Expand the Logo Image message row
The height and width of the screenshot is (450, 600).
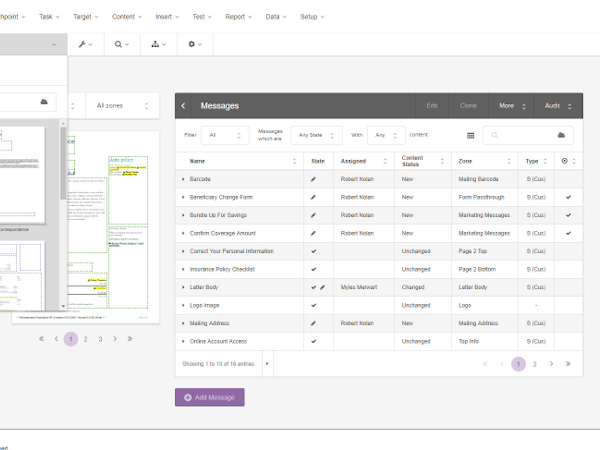tap(183, 305)
